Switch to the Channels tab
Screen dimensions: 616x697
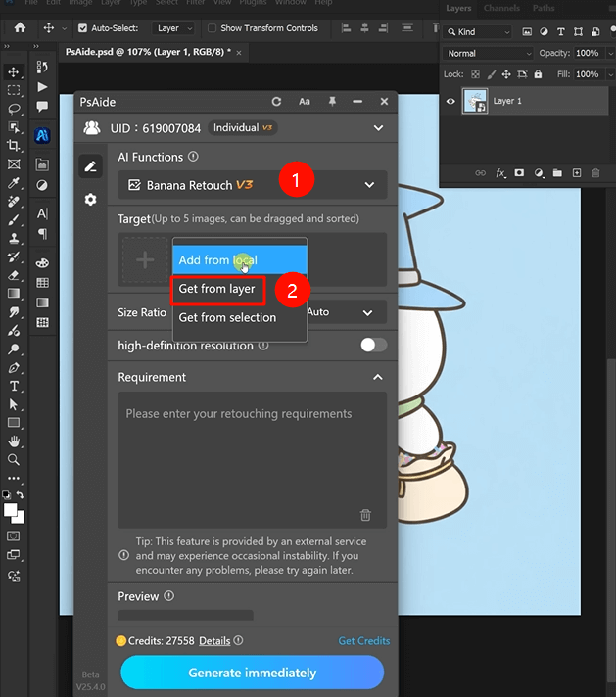(501, 8)
